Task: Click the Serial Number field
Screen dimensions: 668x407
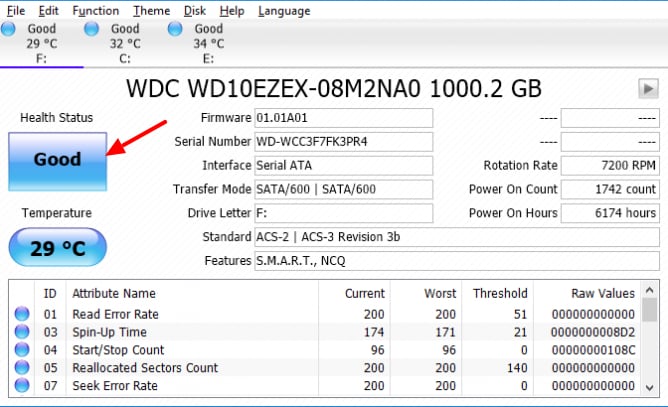Action: pyautogui.click(x=343, y=141)
